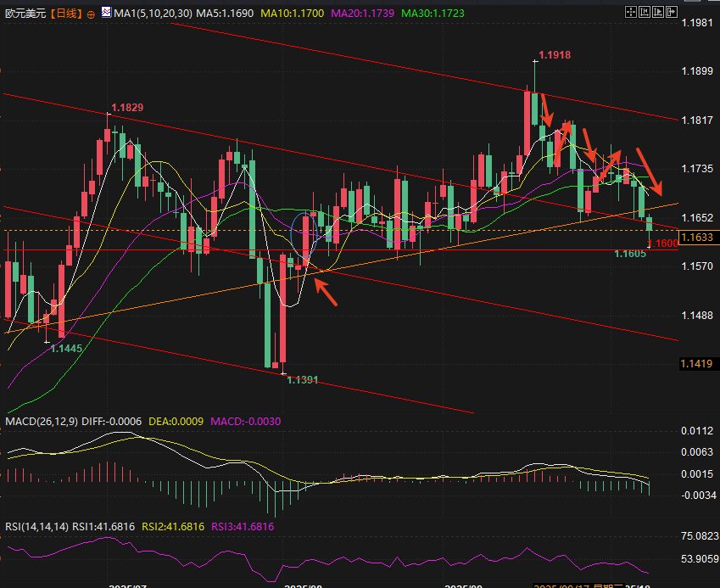This screenshot has height=588, width=720.
Task: Click the 53.9059 RSI axis label
Action: [700, 559]
